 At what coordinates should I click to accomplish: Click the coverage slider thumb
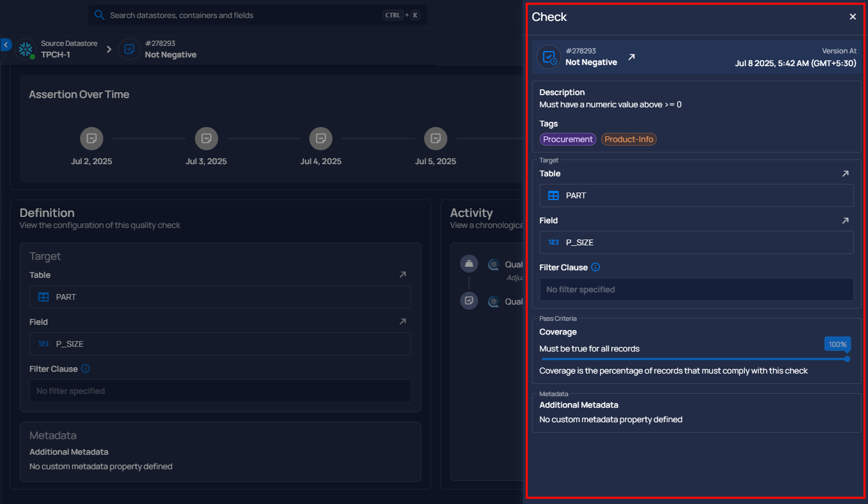tap(847, 359)
